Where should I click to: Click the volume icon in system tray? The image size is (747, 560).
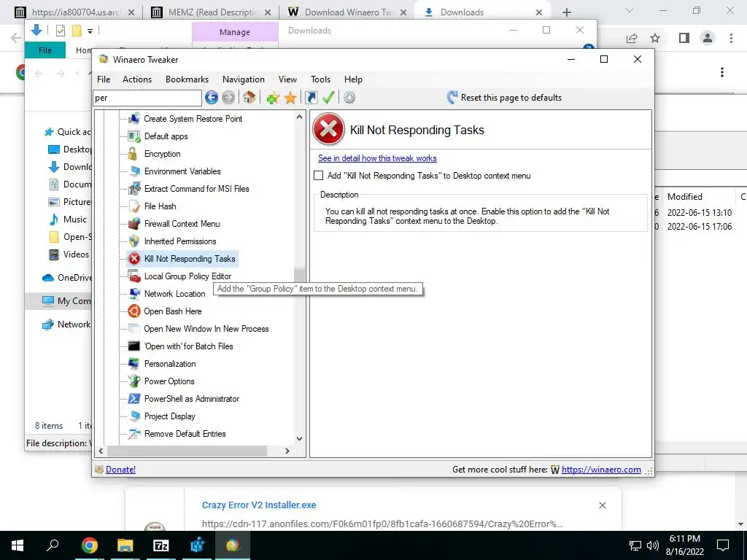(x=653, y=545)
